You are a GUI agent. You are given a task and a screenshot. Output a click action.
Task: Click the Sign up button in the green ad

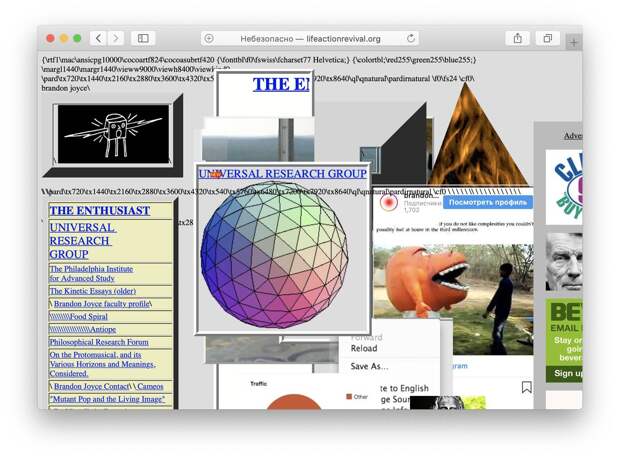tap(564, 374)
